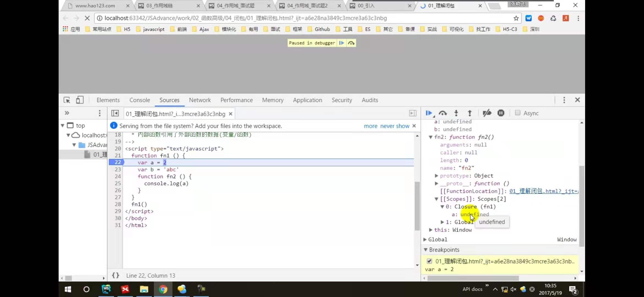The height and width of the screenshot is (297, 644).
Task: Collapse the 0: Closure (fn1) entry
Action: coord(442,207)
